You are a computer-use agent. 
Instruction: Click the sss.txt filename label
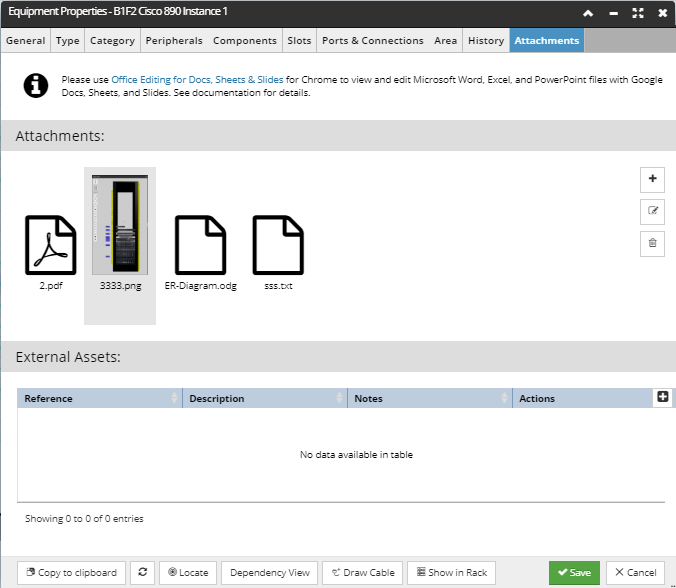(x=278, y=286)
